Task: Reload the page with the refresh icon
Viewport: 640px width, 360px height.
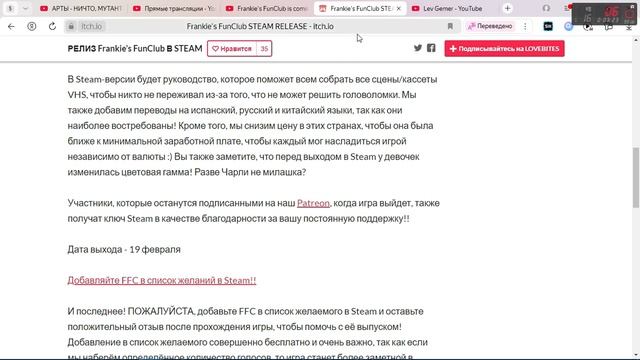Action: pyautogui.click(x=52, y=26)
